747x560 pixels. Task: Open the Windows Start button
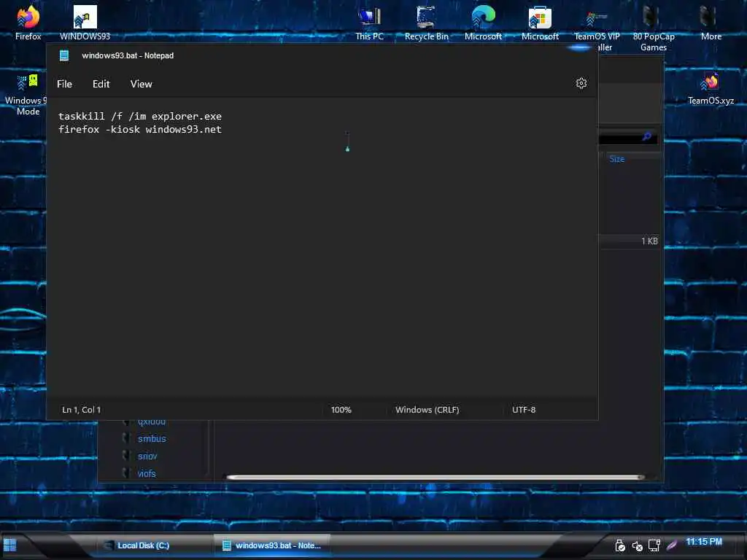(10, 545)
